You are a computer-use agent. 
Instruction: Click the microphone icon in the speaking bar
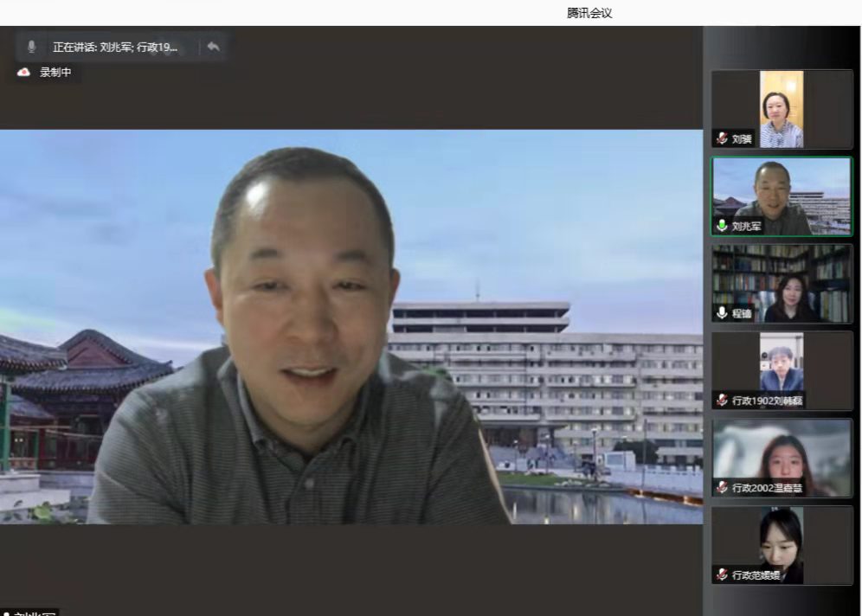point(32,47)
